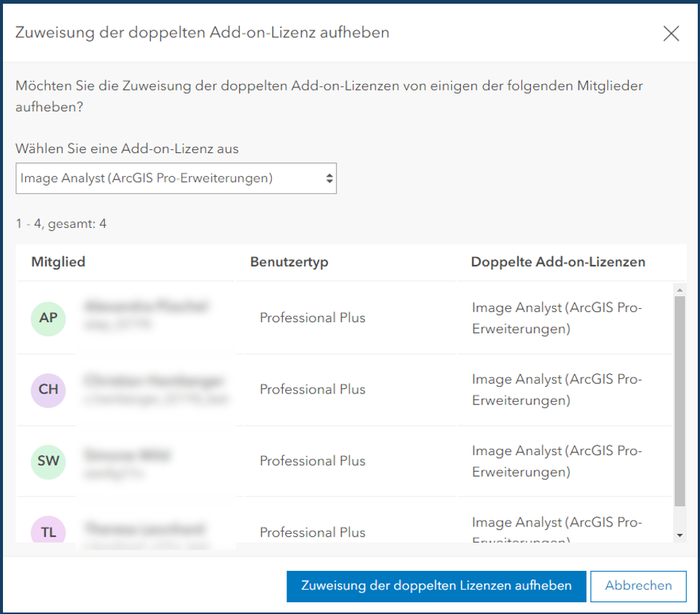Viewport: 700px width, 614px height.
Task: Close the dialog with the X icon
Action: 671,33
